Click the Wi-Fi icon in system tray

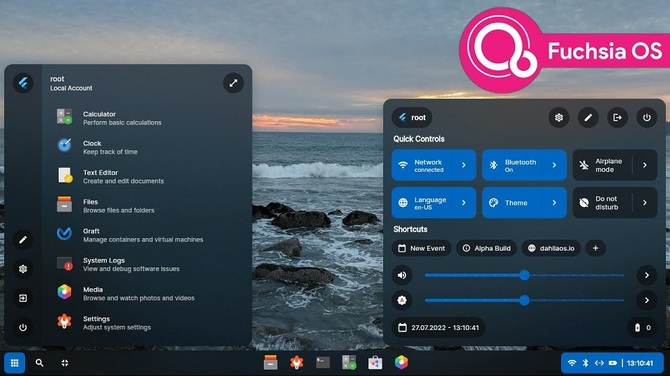[x=572, y=363]
